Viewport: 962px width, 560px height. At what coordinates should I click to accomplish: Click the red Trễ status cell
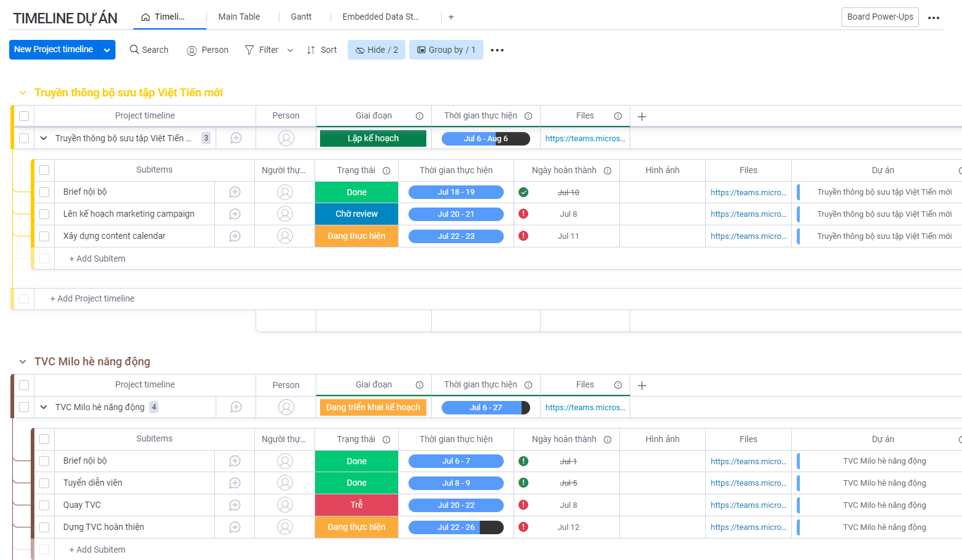[x=356, y=505]
